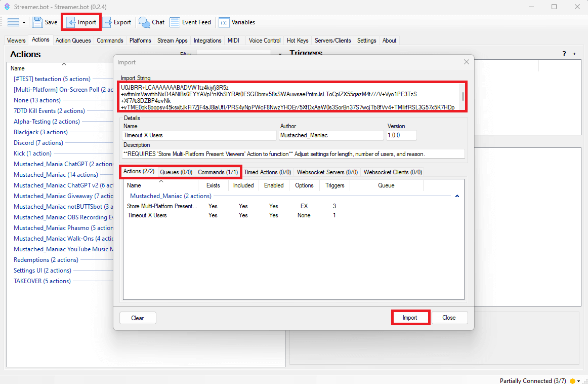588x384 pixels.
Task: Open Chat bubbles icon
Action: click(x=145, y=22)
